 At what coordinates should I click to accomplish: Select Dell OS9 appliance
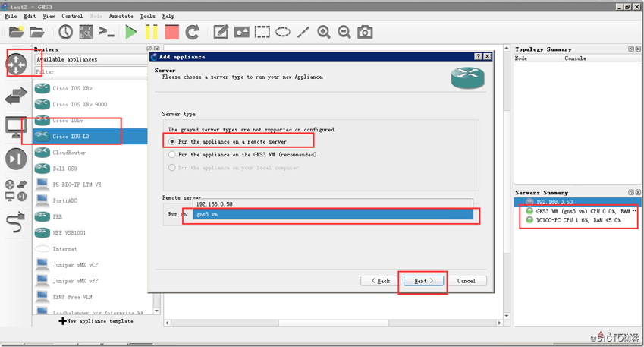(90, 168)
